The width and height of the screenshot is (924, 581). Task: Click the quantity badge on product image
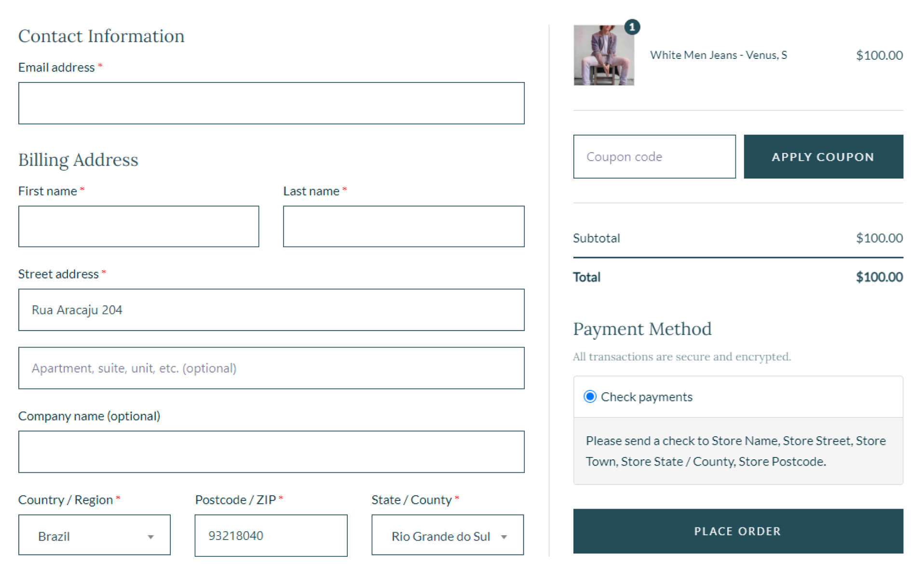tap(632, 27)
